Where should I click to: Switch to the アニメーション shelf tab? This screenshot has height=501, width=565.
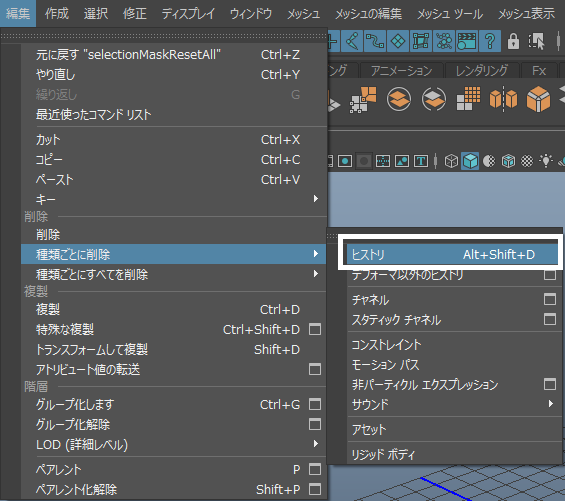click(401, 70)
